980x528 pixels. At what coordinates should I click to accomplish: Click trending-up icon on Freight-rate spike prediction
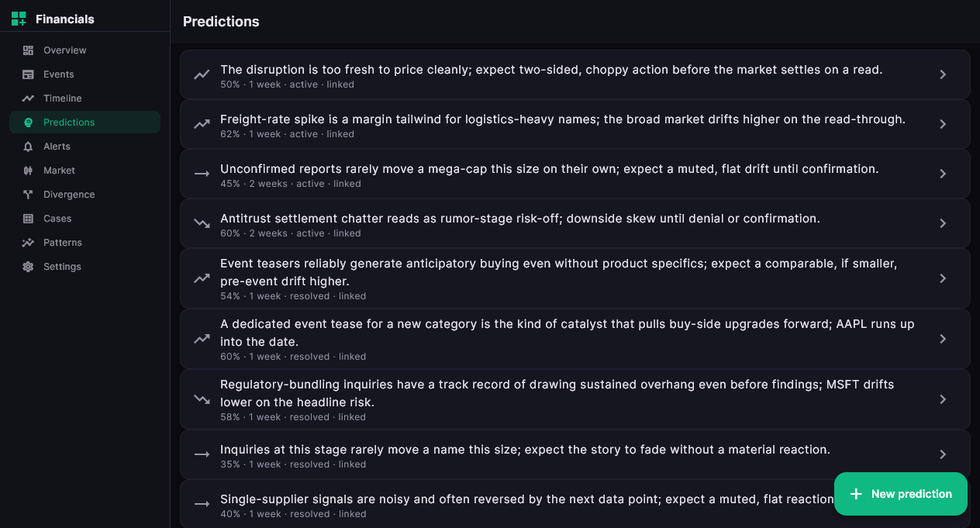pos(202,124)
